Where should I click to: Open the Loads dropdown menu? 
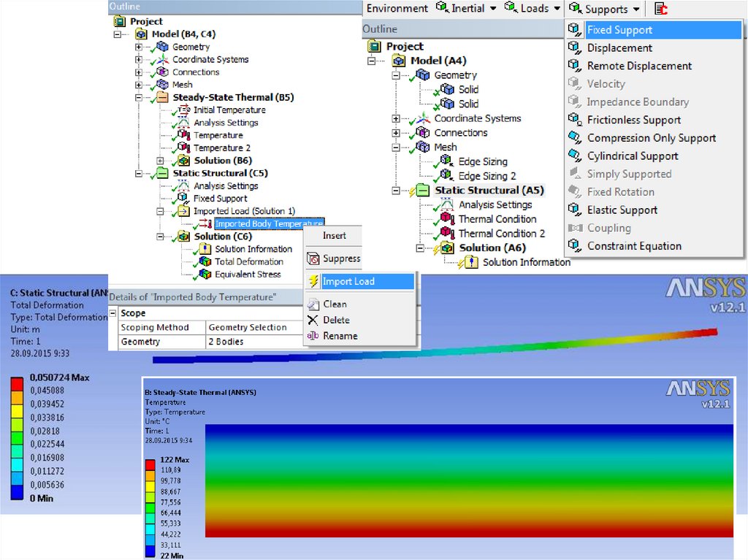[541, 9]
